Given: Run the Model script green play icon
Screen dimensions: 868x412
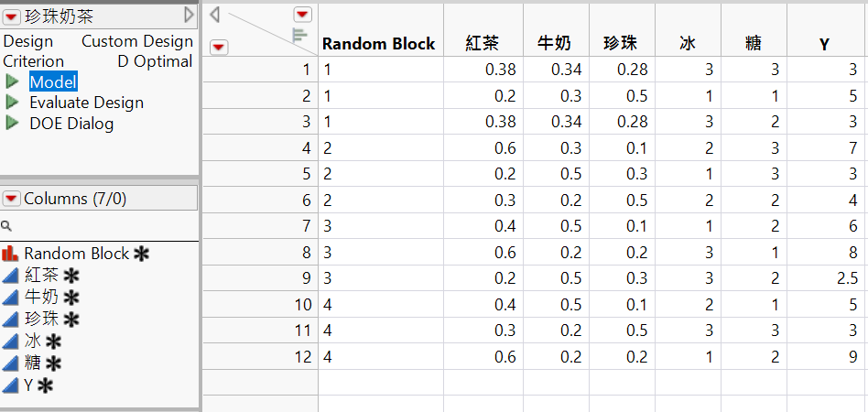Looking at the screenshot, I should [13, 82].
